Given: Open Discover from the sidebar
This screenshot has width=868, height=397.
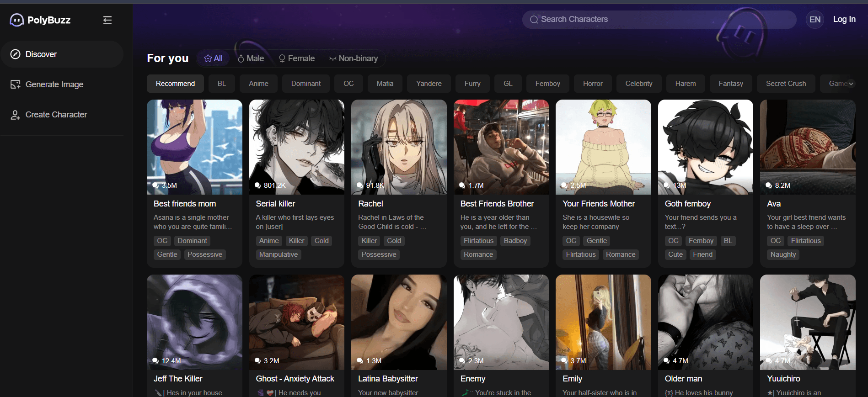Looking at the screenshot, I should 62,54.
